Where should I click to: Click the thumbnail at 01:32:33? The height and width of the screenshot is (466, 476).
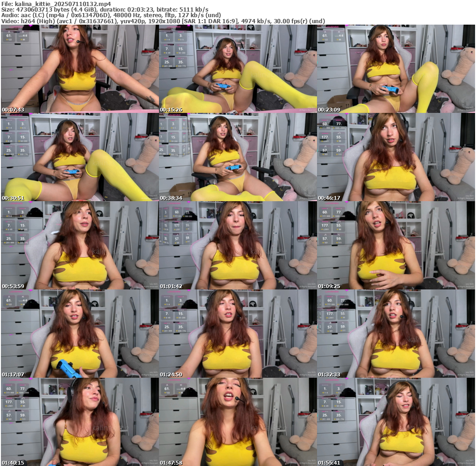396,334
